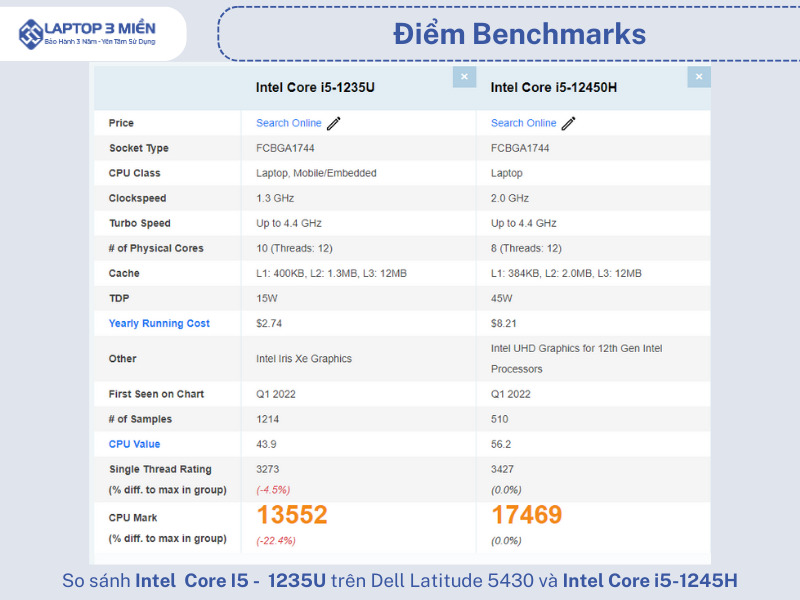Click the Single Thread Rating row label
This screenshot has height=600, width=800.
(160, 469)
